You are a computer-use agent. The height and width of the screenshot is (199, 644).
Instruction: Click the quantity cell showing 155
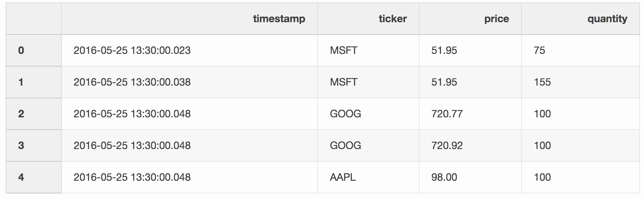[x=542, y=82]
